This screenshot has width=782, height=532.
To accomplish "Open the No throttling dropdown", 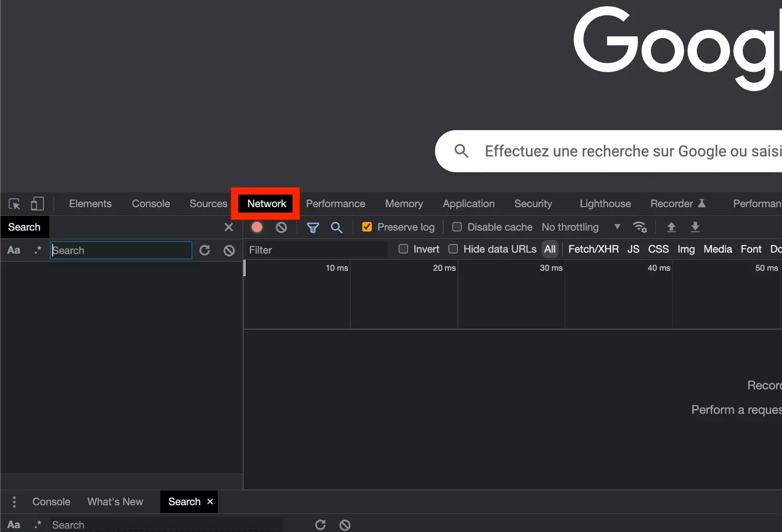I will pyautogui.click(x=580, y=227).
